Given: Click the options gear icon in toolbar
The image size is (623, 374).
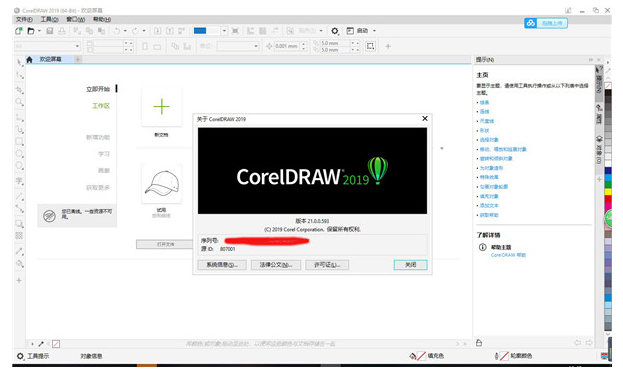Looking at the screenshot, I should point(335,31).
